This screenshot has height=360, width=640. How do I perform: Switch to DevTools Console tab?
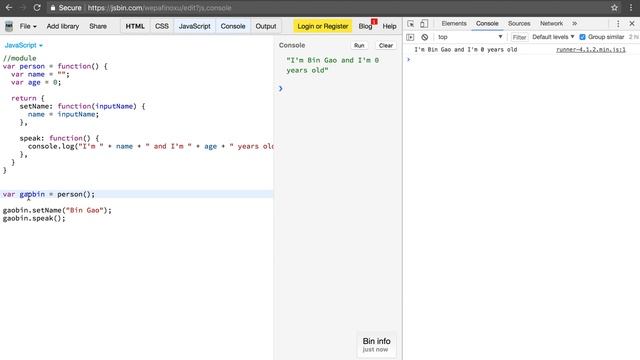click(487, 24)
